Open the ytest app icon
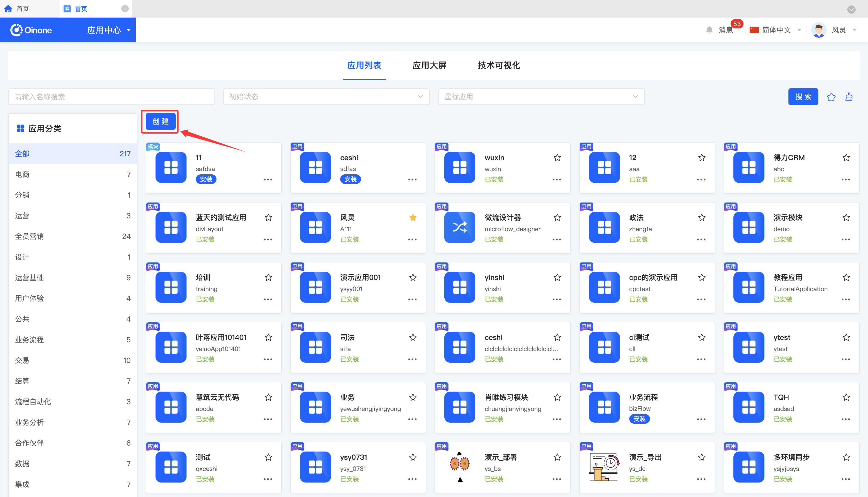The width and height of the screenshot is (868, 497). (749, 347)
